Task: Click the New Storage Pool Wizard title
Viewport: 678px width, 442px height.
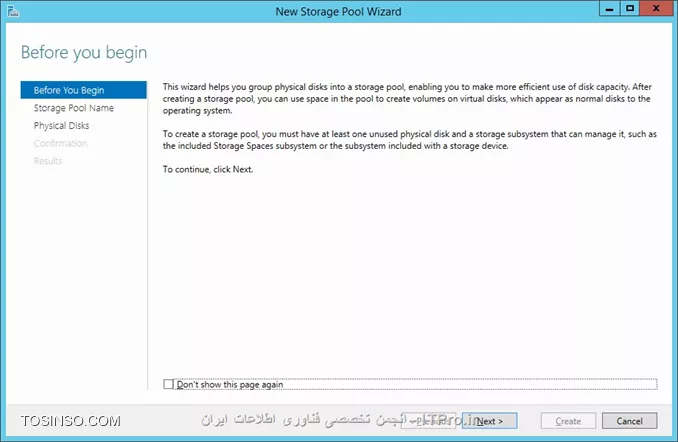Action: [x=339, y=11]
